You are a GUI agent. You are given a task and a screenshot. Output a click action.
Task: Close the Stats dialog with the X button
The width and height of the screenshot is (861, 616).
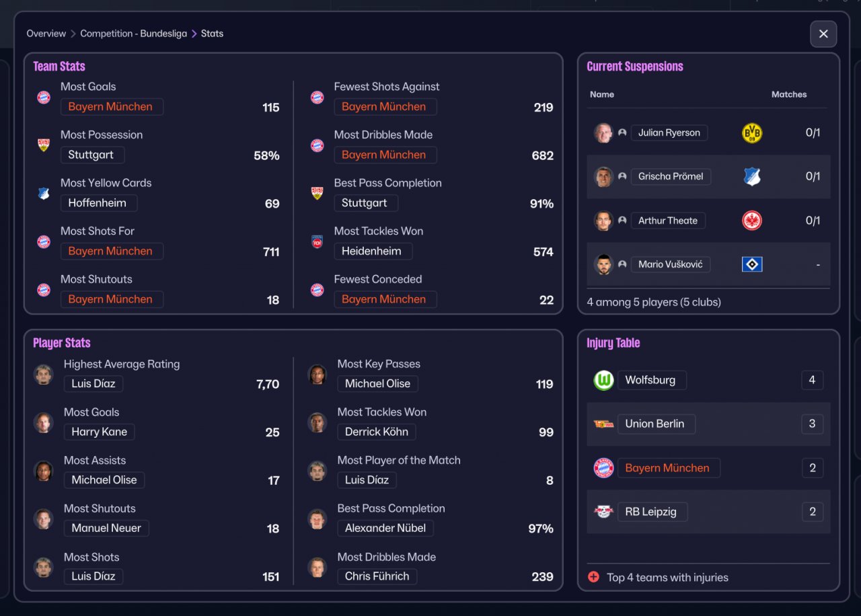pyautogui.click(x=823, y=34)
